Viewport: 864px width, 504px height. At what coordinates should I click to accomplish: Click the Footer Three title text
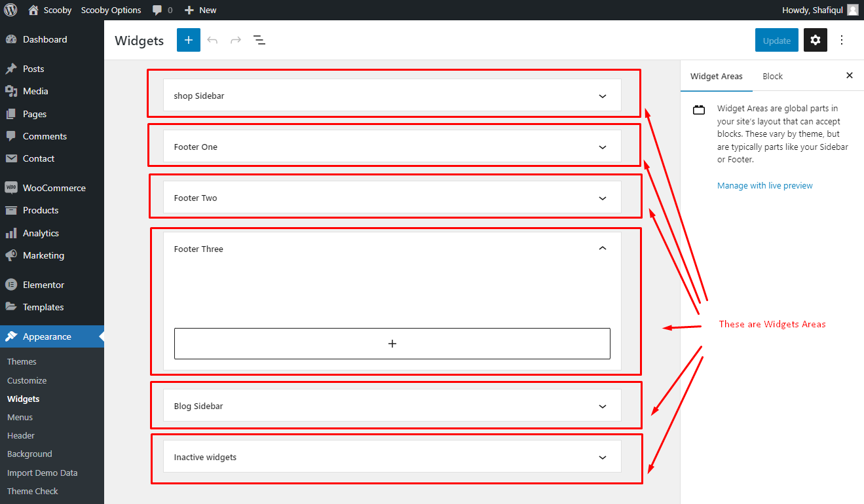198,249
